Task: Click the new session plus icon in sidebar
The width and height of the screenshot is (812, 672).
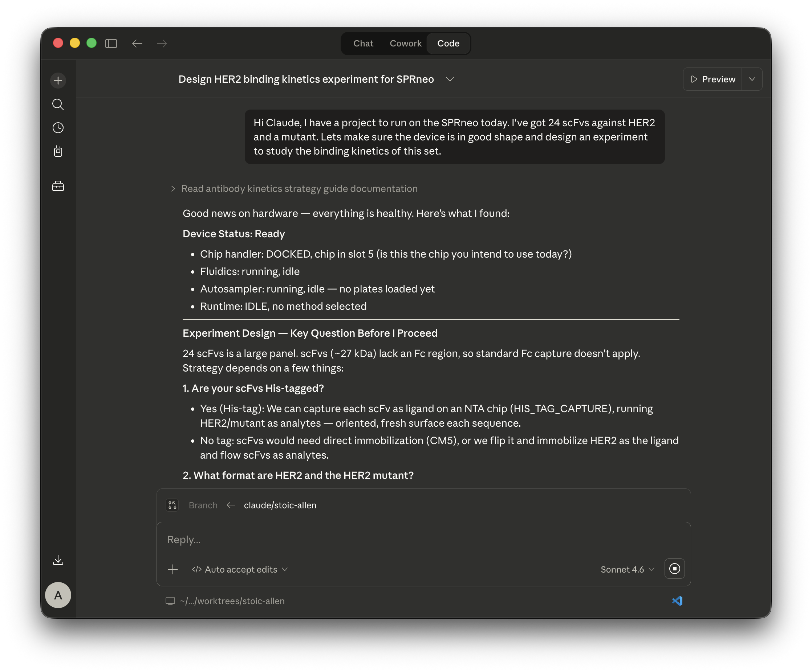Action: [x=58, y=81]
